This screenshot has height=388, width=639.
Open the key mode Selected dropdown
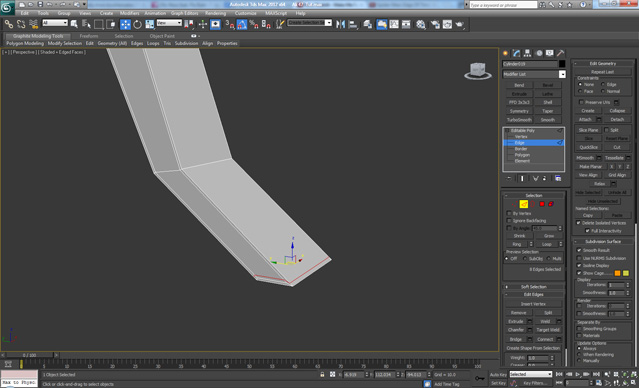[x=531, y=374]
